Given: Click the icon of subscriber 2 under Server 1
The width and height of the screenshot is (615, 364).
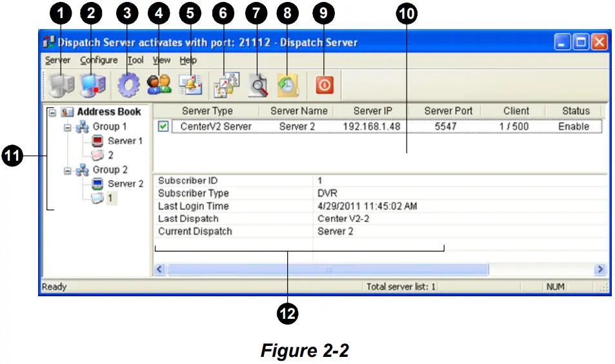Looking at the screenshot, I should pyautogui.click(x=97, y=156).
